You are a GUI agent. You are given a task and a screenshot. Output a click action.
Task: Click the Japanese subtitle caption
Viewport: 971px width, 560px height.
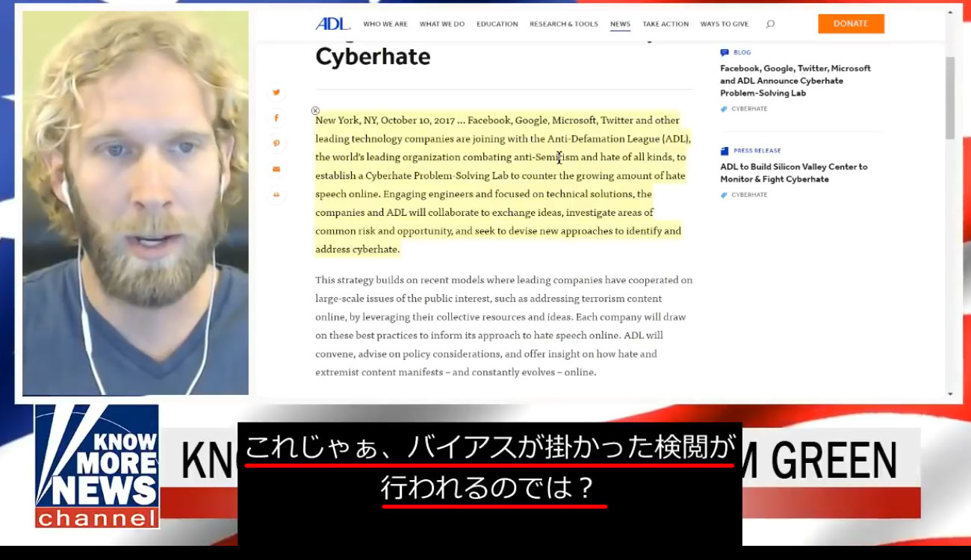[490, 467]
